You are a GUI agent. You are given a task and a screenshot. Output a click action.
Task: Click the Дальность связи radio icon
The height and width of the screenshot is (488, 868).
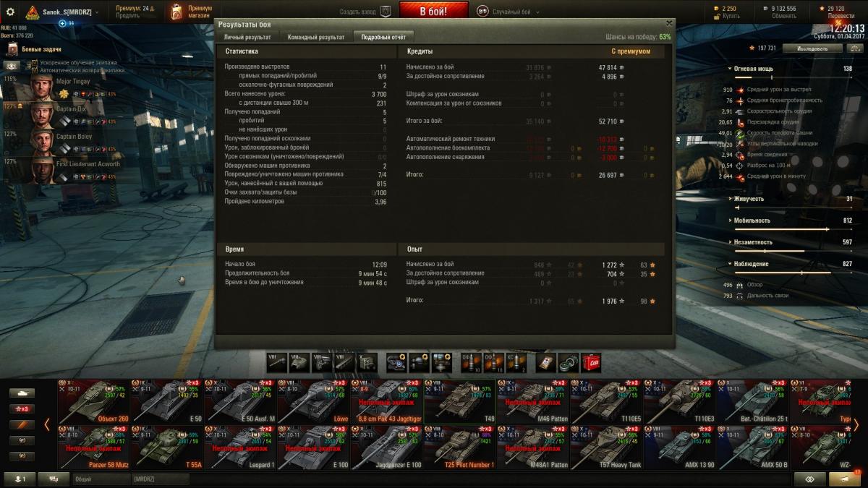tap(739, 296)
